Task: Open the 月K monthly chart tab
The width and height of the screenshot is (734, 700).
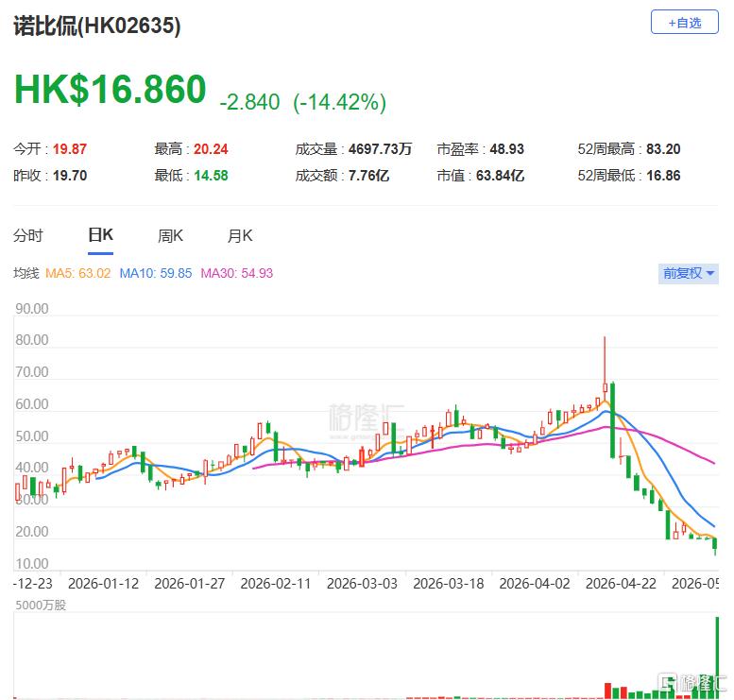Action: click(240, 235)
